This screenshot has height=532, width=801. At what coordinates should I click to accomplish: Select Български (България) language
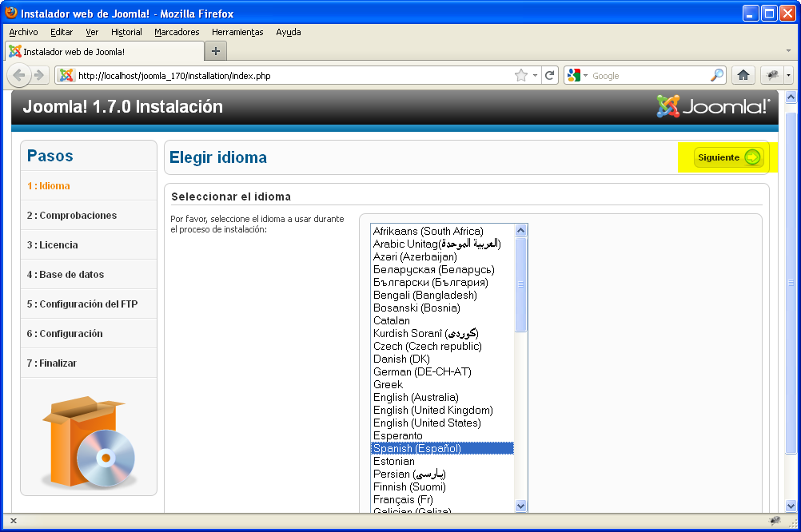click(x=442, y=282)
